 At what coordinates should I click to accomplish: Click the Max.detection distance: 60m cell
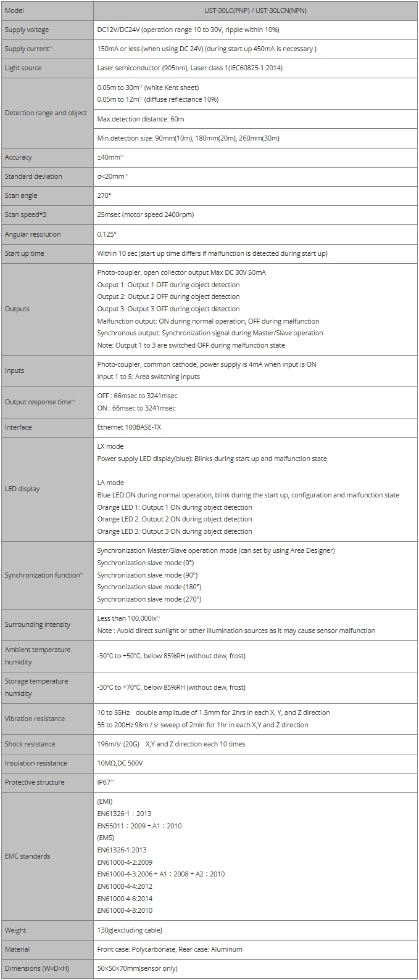tap(141, 118)
